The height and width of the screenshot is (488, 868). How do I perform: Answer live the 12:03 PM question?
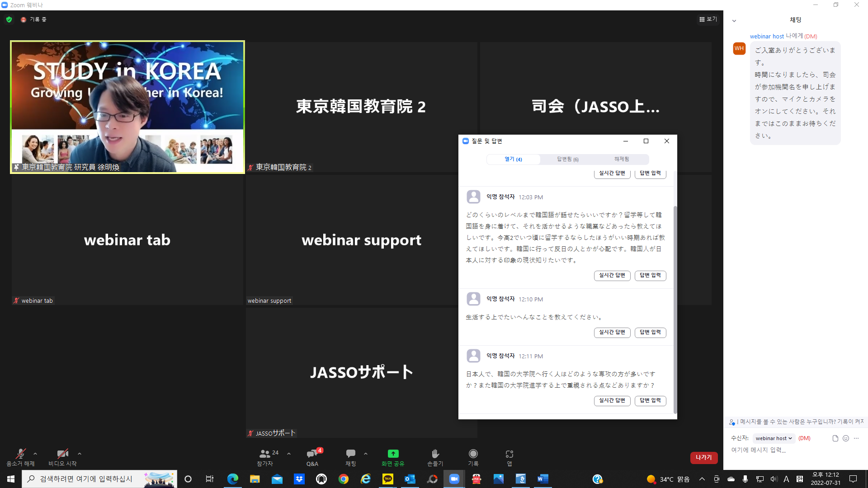(612, 275)
